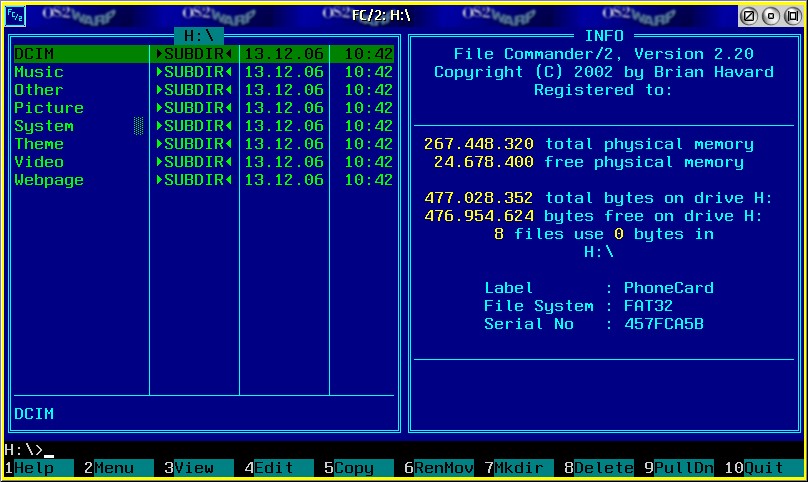Click the H:\ drive header tab

(x=199, y=36)
